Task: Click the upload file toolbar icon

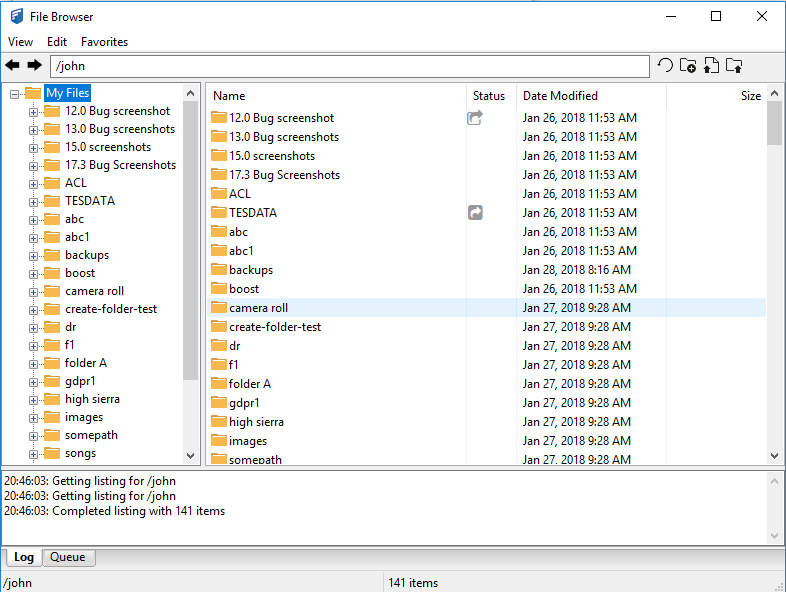Action: [x=711, y=66]
